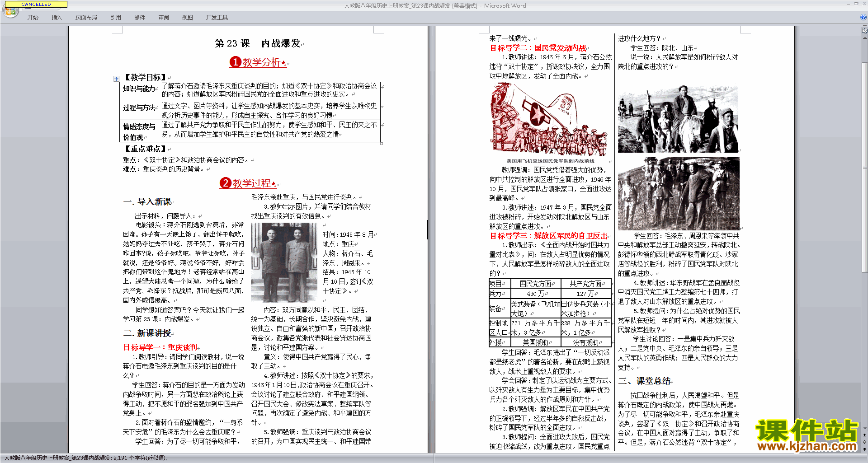Switch to the 视图 tab
The image size is (868, 463).
[x=188, y=17]
